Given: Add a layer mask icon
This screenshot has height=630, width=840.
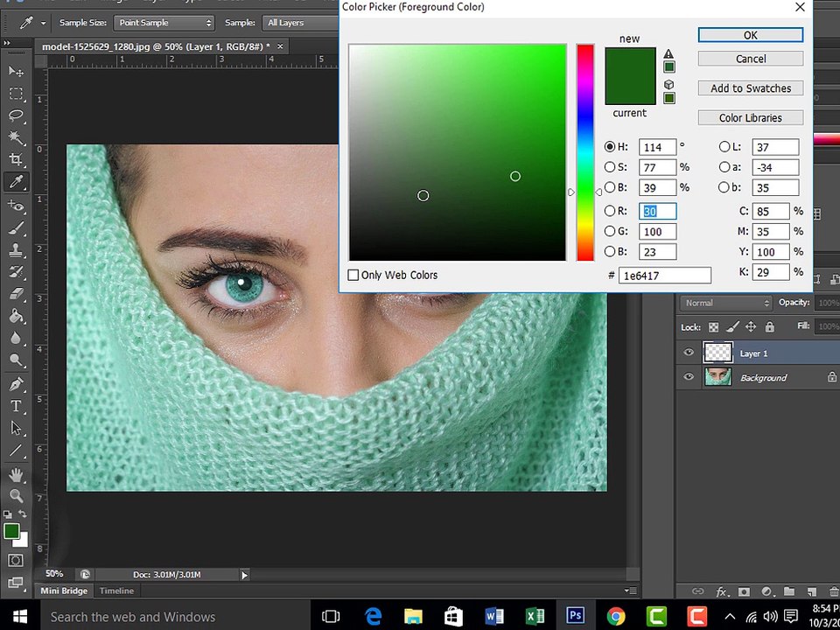Looking at the screenshot, I should coord(744,592).
